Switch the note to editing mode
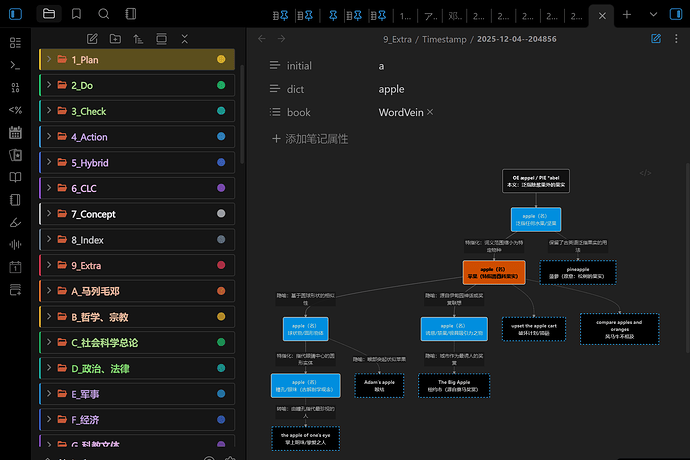This screenshot has width=690, height=460. click(656, 39)
